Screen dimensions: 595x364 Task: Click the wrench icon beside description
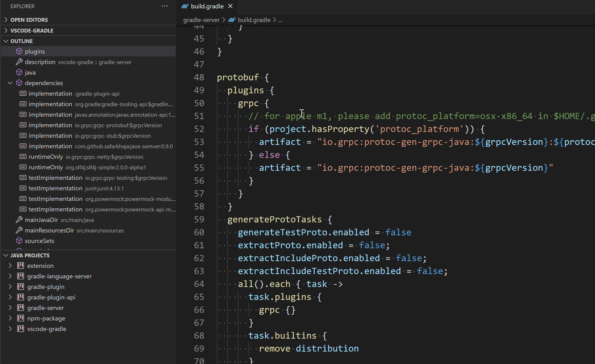click(x=19, y=62)
